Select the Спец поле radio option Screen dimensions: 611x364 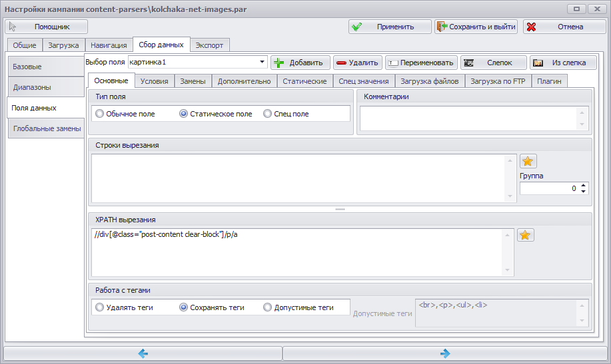(267, 114)
